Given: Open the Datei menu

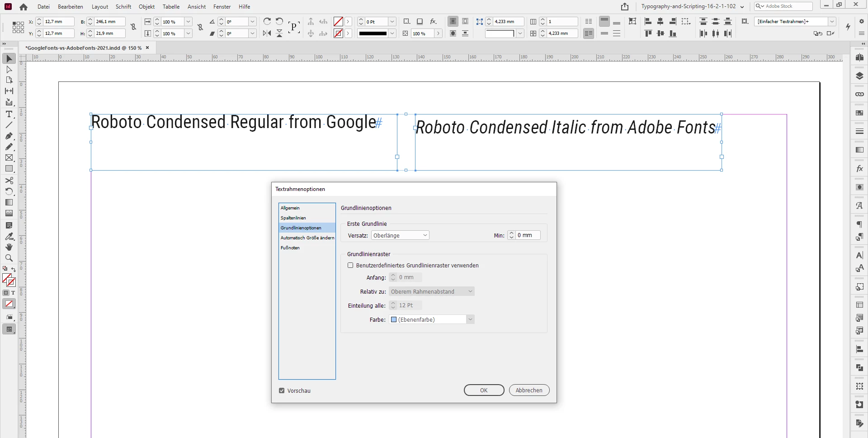Looking at the screenshot, I should pos(43,7).
